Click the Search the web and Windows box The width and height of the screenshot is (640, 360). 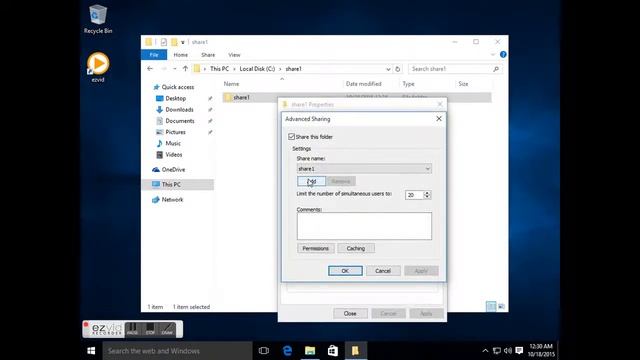tap(177, 351)
